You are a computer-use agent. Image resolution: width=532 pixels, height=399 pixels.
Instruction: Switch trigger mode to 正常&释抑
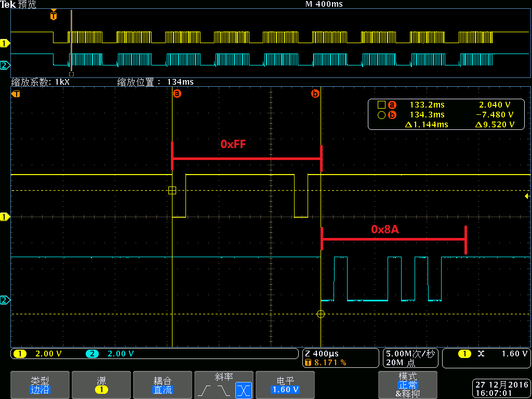pos(408,385)
